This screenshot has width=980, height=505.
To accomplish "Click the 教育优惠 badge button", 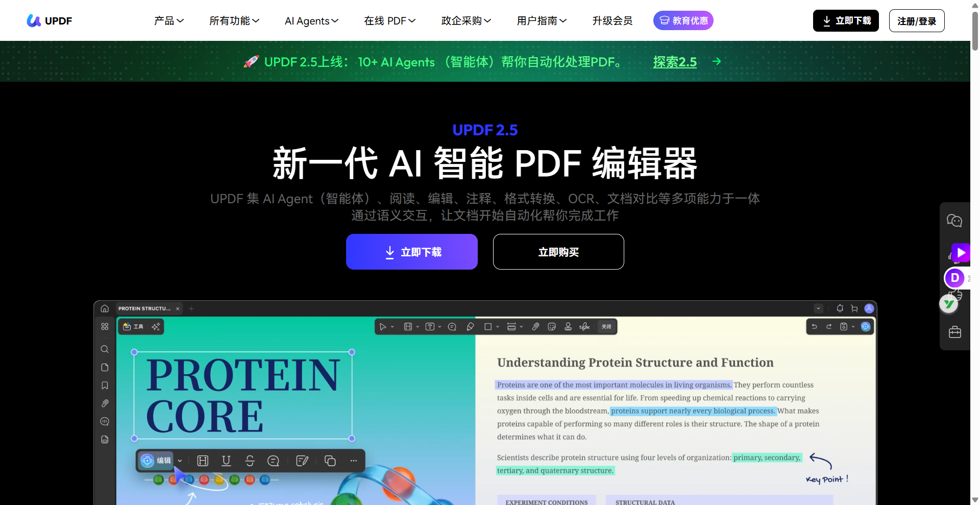I will click(683, 20).
